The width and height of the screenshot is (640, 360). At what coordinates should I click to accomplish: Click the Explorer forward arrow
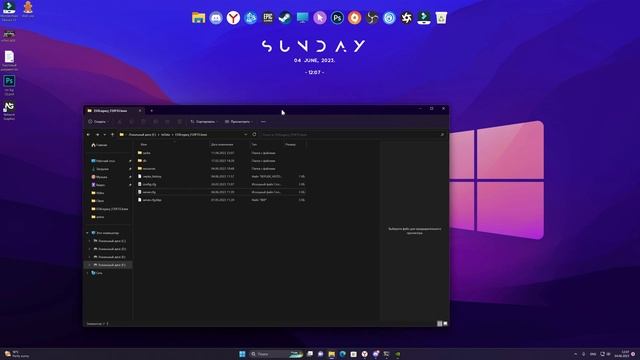[97, 134]
